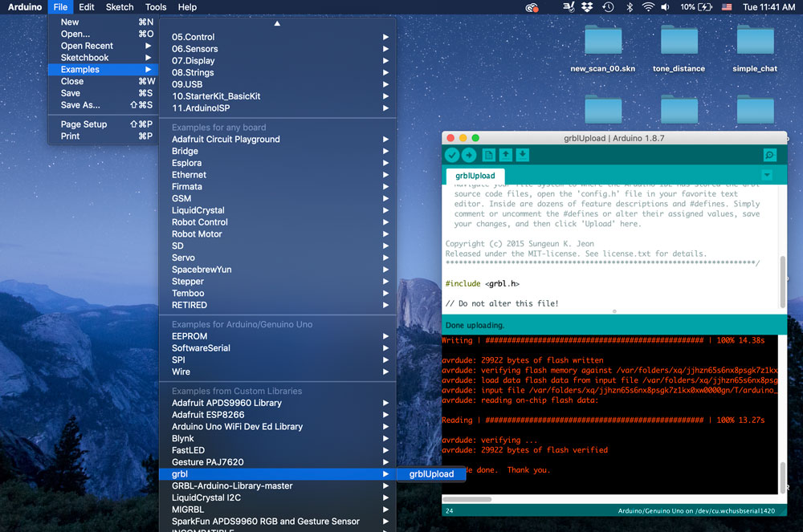Expand Adafruit Circuit Playground examples
803x532 pixels.
click(278, 139)
